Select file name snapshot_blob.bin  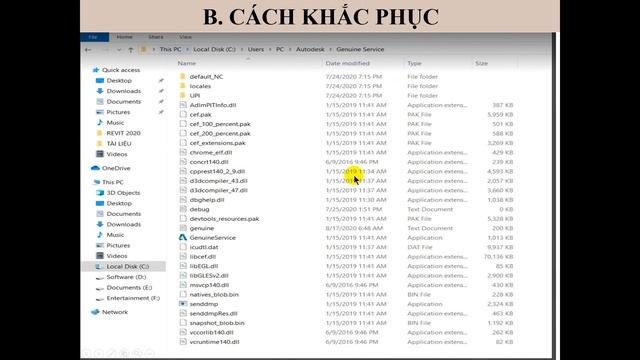217,323
